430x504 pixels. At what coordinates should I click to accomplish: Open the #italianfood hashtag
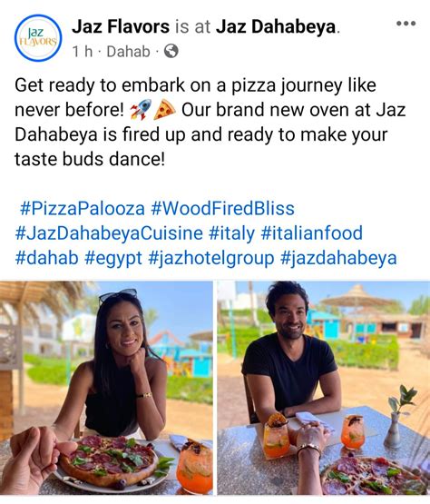pos(312,233)
